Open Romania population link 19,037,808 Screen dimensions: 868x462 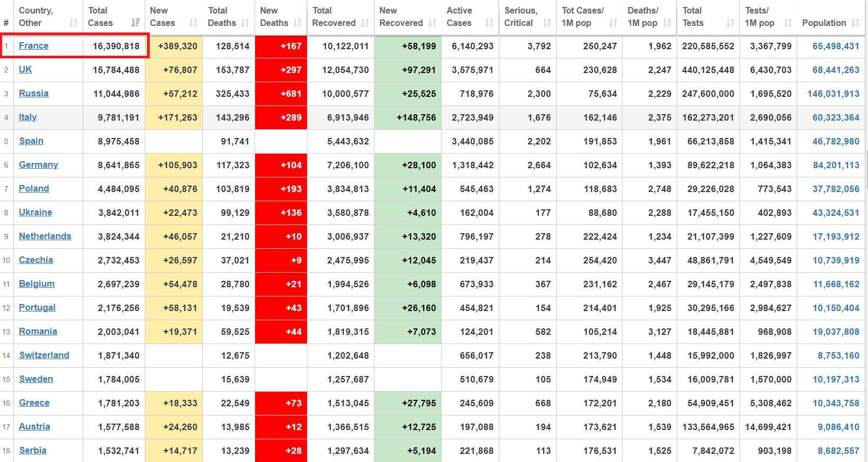836,332
